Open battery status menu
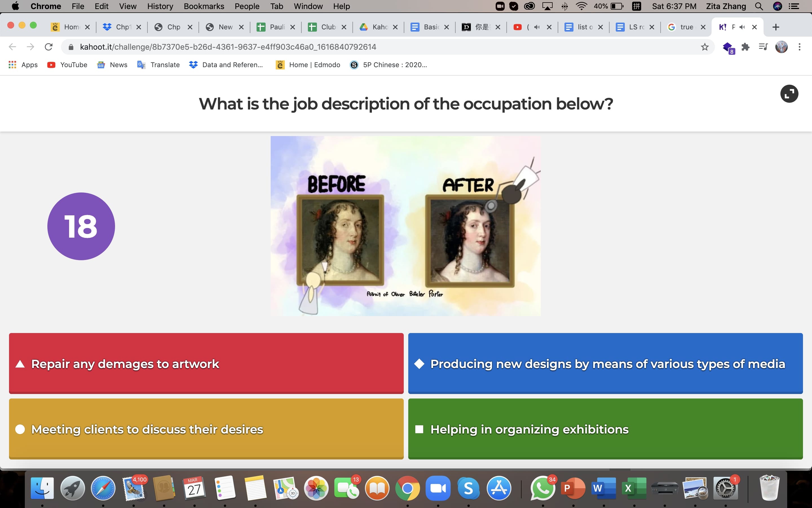Screen dimensions: 812x508 point(609,6)
